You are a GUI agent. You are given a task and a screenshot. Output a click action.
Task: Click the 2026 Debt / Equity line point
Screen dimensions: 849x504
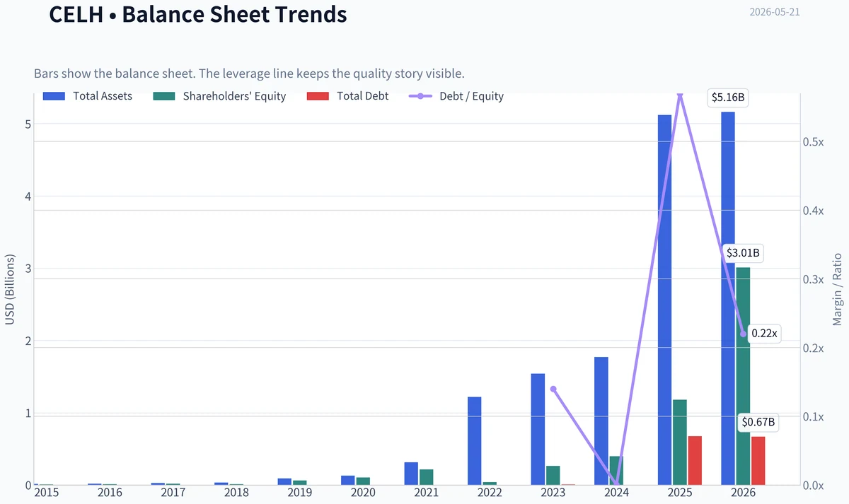pos(743,334)
